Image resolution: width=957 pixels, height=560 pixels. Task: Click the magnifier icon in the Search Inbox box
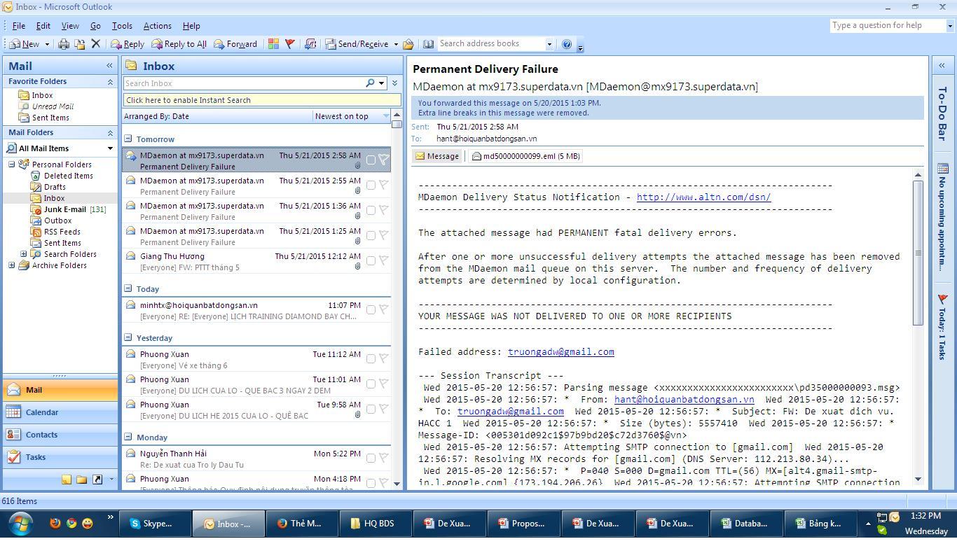pos(370,83)
